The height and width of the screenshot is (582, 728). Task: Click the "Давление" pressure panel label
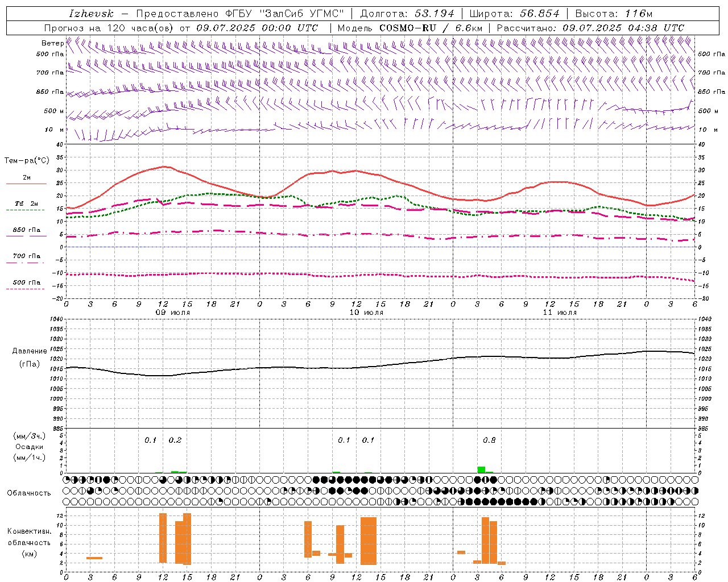pos(30,351)
